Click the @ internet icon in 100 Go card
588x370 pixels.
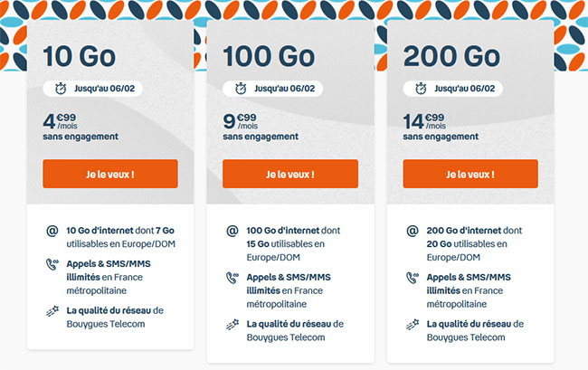tap(232, 231)
